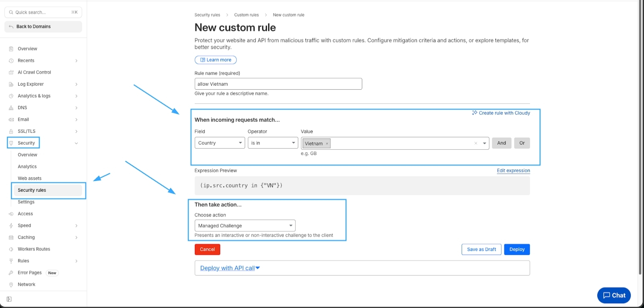The width and height of the screenshot is (644, 308).
Task: Click the Speed lightning bolt icon
Action: click(11, 225)
